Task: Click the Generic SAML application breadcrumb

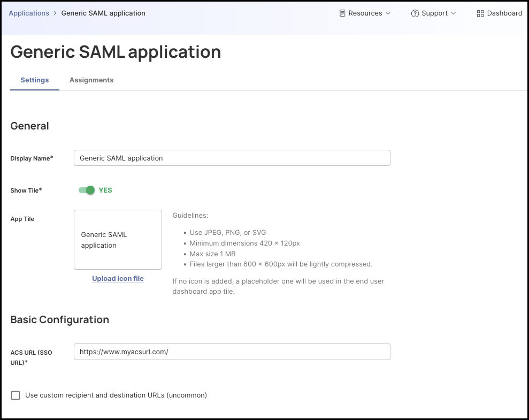Action: point(103,13)
